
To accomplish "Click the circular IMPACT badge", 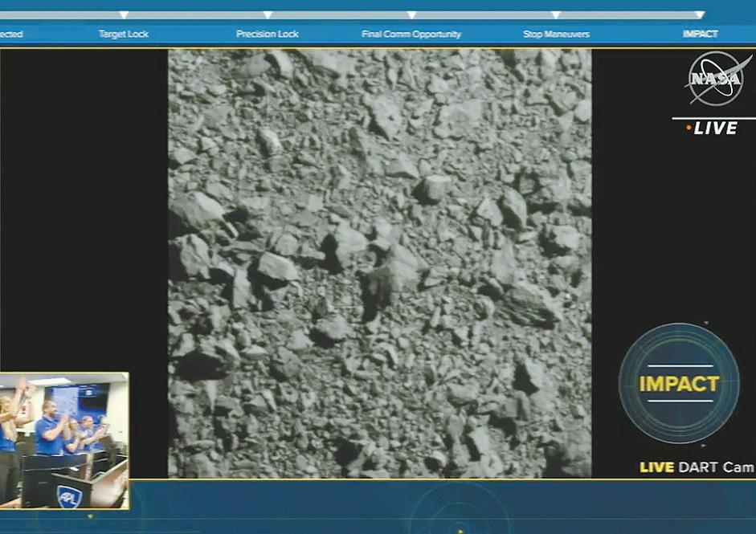I will click(x=679, y=384).
